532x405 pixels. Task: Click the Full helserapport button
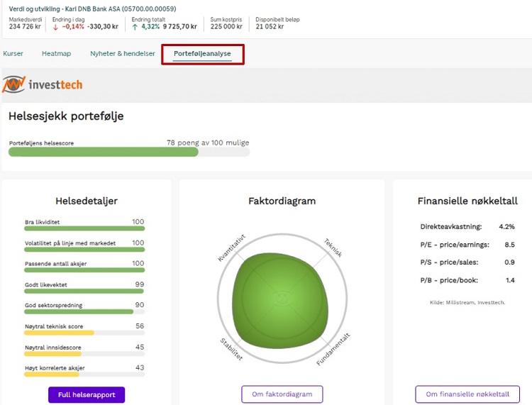tap(87, 395)
